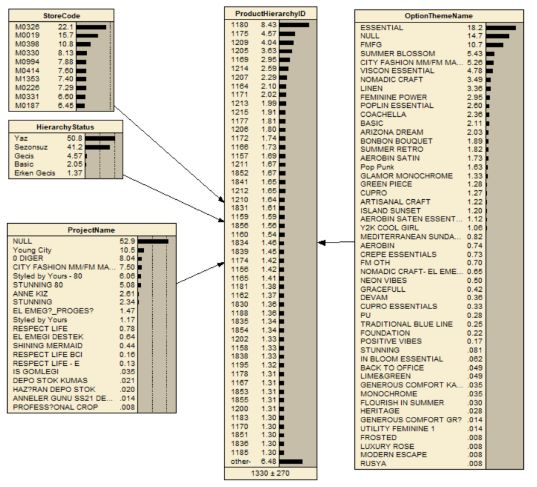Screen dimensions: 537x487
Task: Select the ProductHierarchyID node title
Action: tap(271, 14)
